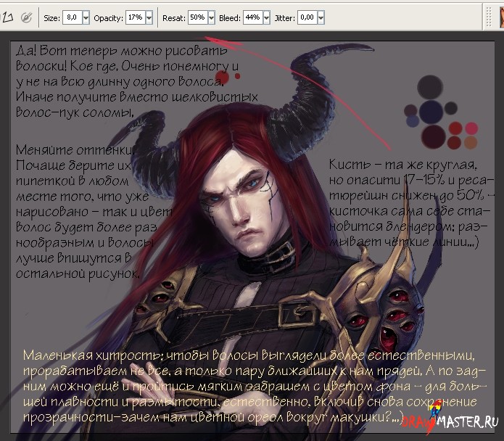Image resolution: width=504 pixels, height=441 pixels.
Task: Click the brush Size value field
Action: point(73,17)
